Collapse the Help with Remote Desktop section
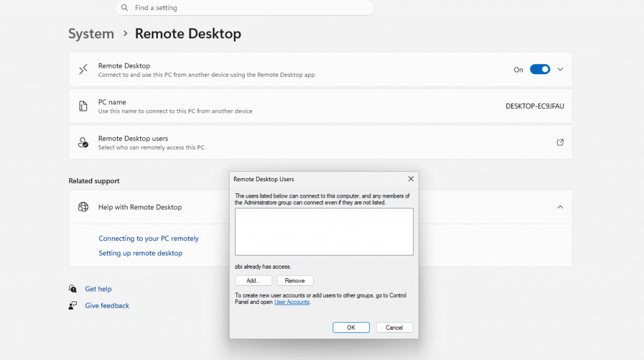The width and height of the screenshot is (644, 360). [x=560, y=207]
